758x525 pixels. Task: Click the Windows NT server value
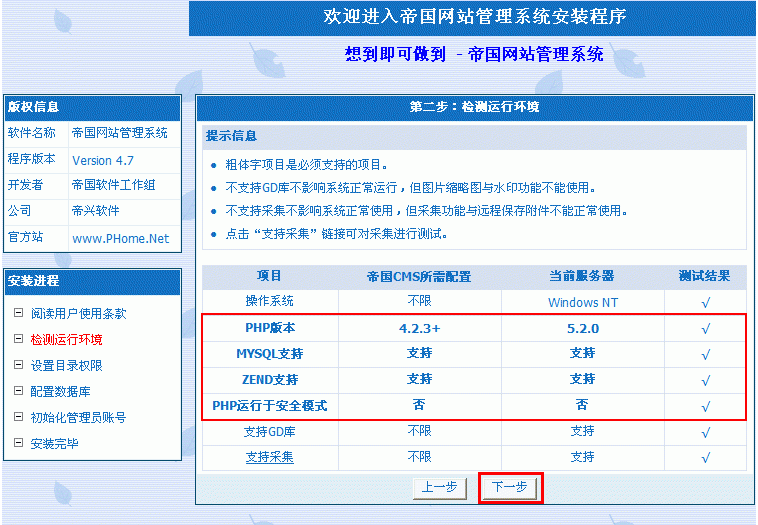coord(583,303)
